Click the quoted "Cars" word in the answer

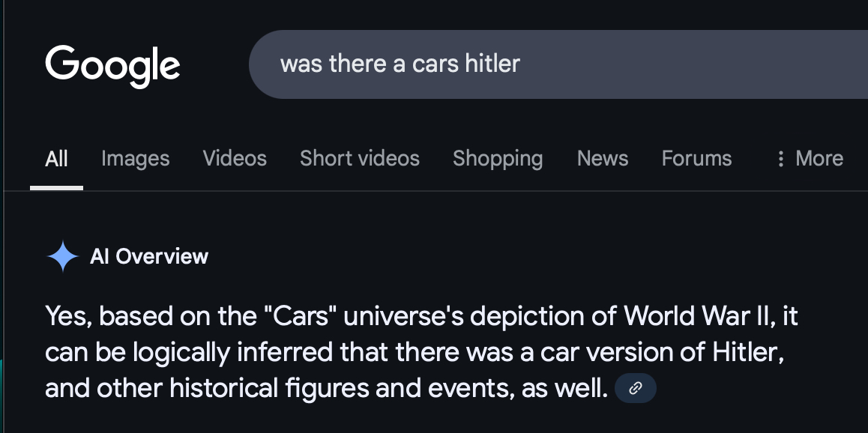click(x=304, y=316)
